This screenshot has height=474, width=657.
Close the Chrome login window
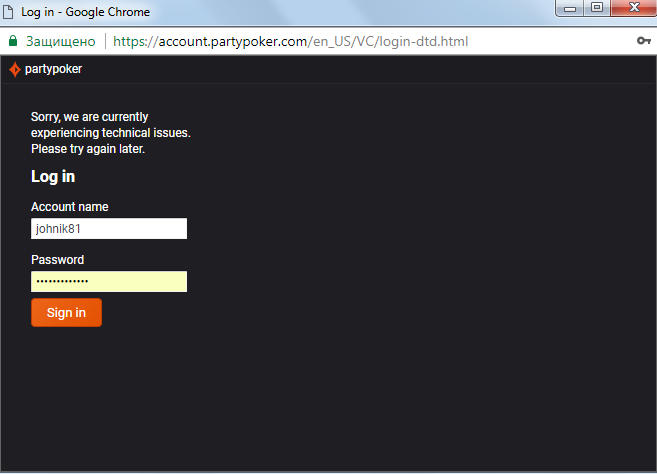coord(634,8)
